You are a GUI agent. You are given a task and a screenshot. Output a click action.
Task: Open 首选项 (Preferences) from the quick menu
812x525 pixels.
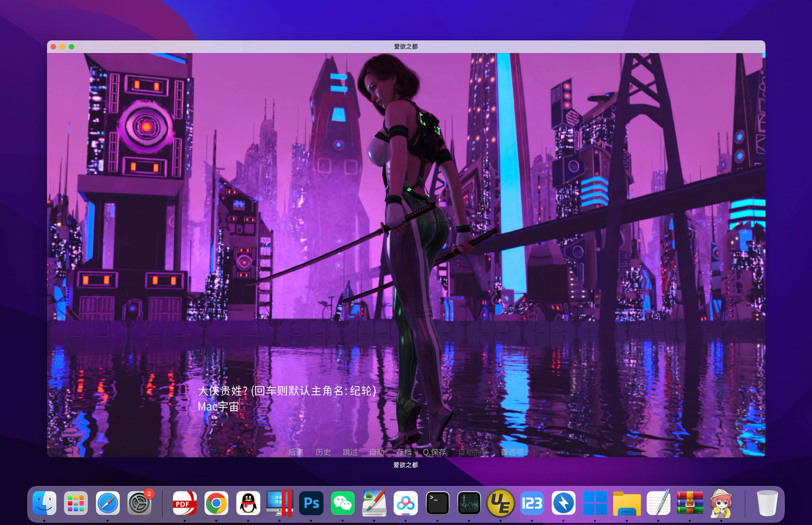tap(512, 452)
